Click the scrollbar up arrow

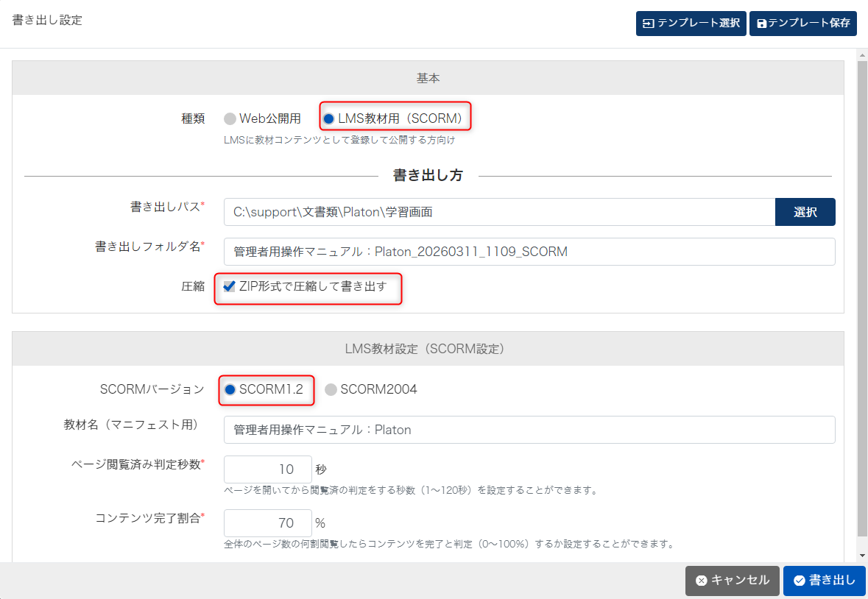(862, 56)
